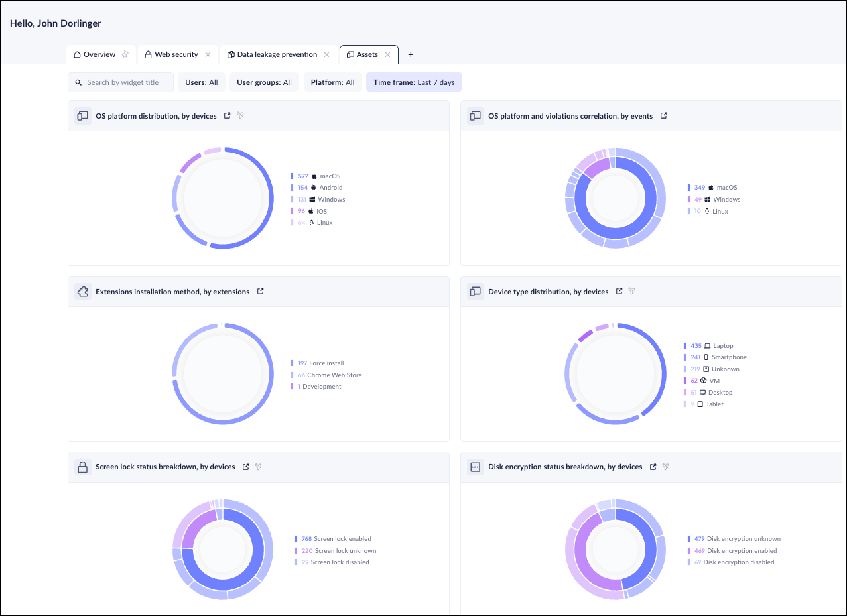Click Disk encryption status breakdown filter icon
The height and width of the screenshot is (616, 847).
coord(666,467)
